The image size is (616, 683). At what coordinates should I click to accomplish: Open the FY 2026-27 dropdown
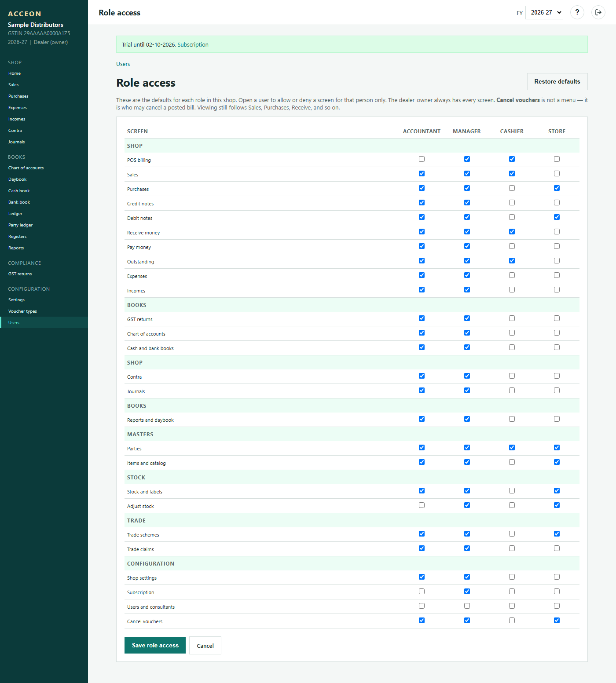point(544,12)
